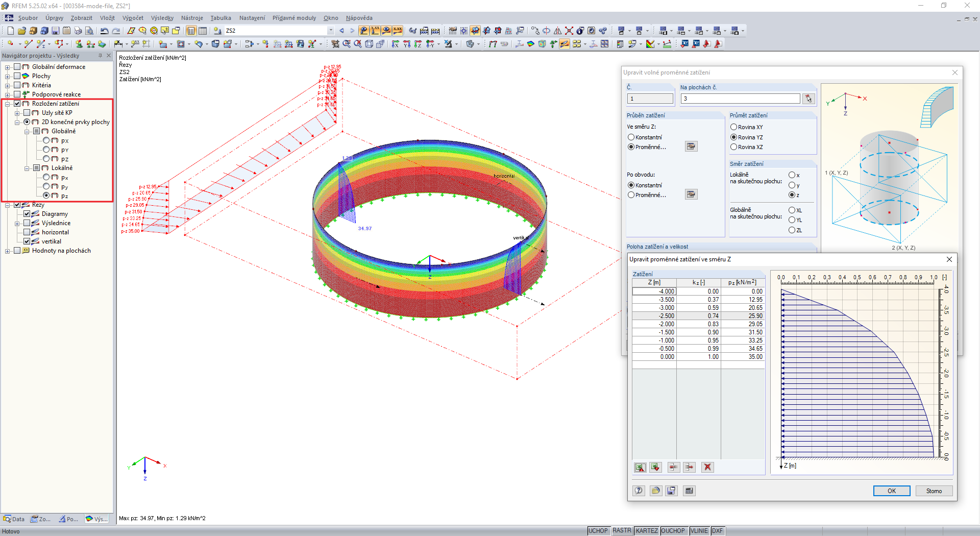Delete table row with red X icon

coord(707,467)
